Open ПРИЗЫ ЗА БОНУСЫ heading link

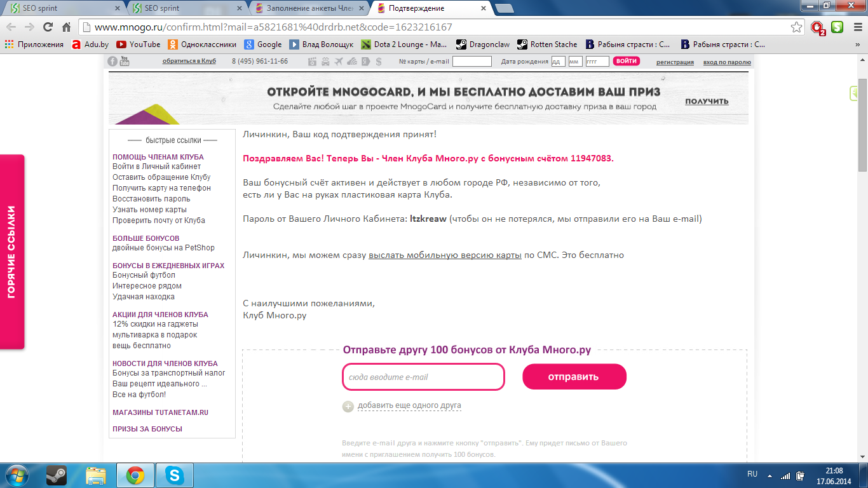147,429
